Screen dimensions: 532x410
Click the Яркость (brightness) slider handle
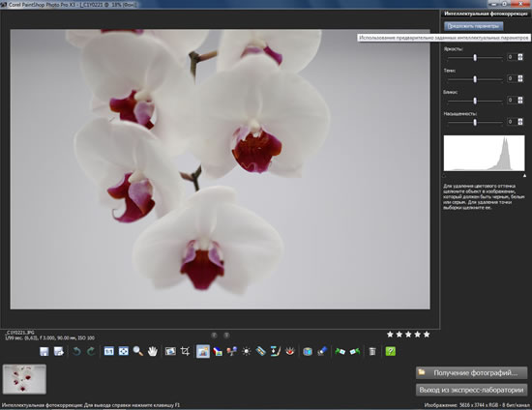[475, 58]
